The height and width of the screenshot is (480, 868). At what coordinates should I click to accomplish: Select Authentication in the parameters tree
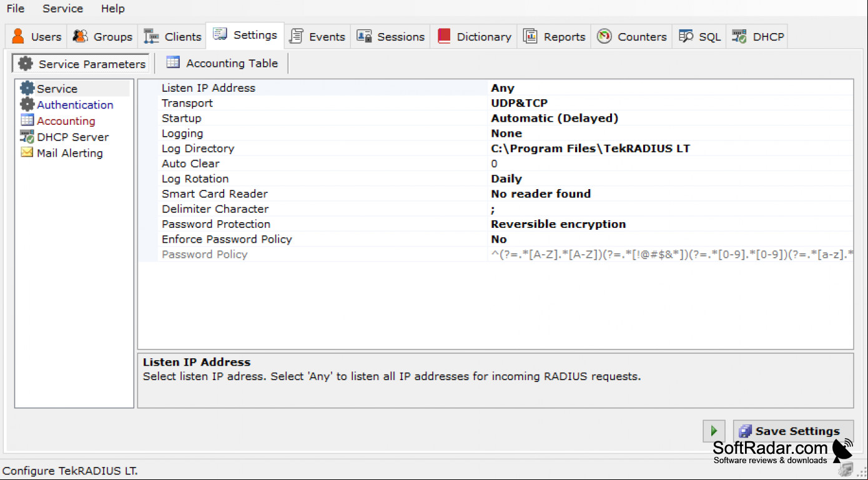coord(75,105)
